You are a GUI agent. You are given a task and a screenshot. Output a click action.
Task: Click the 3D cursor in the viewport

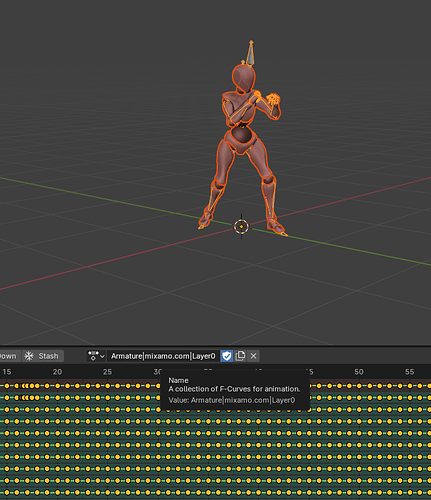click(241, 227)
